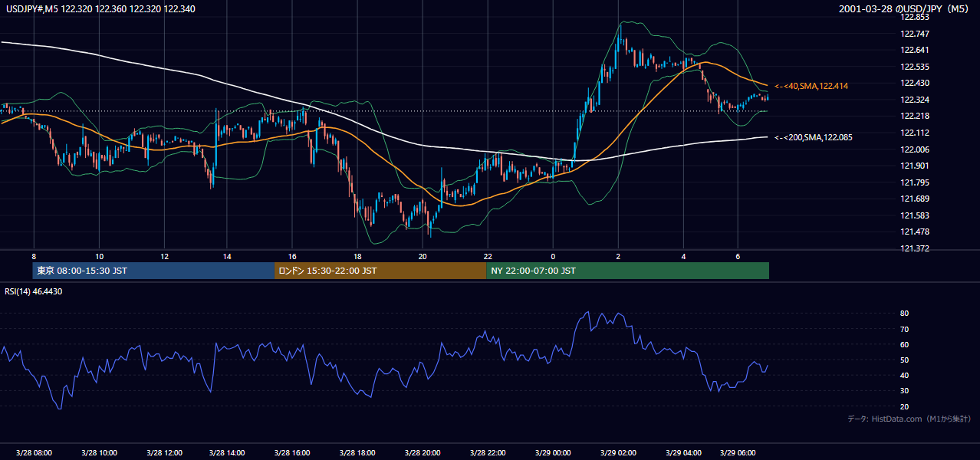The image size is (980, 460).
Task: Click the 3/28 22:00 time axis label
Action: tap(488, 453)
